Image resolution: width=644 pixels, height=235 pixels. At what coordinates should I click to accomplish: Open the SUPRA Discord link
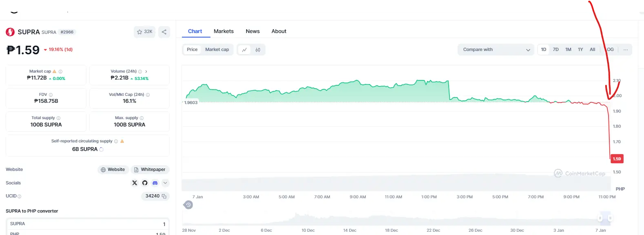(x=155, y=183)
